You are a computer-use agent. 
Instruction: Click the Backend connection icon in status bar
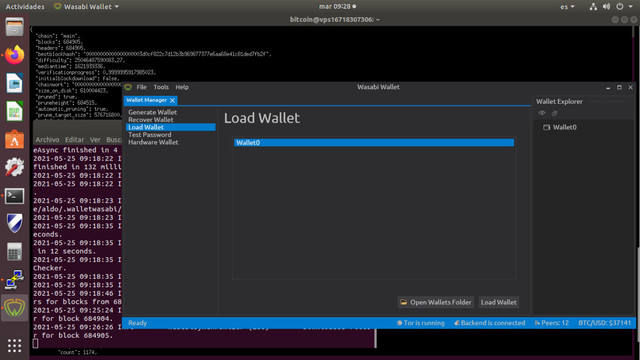tap(457, 323)
